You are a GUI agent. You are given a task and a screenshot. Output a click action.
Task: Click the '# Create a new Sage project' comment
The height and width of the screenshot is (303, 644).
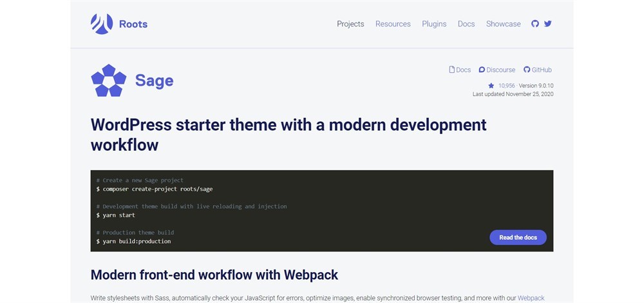click(140, 180)
